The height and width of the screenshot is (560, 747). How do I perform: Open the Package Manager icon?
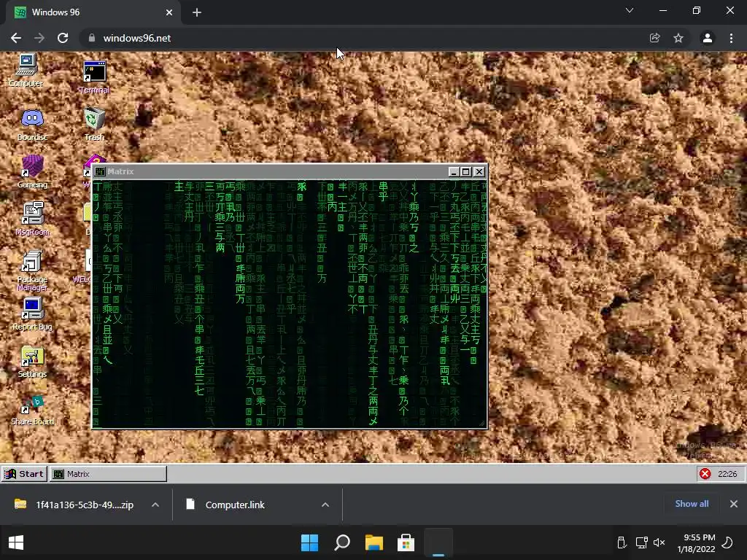tap(32, 271)
